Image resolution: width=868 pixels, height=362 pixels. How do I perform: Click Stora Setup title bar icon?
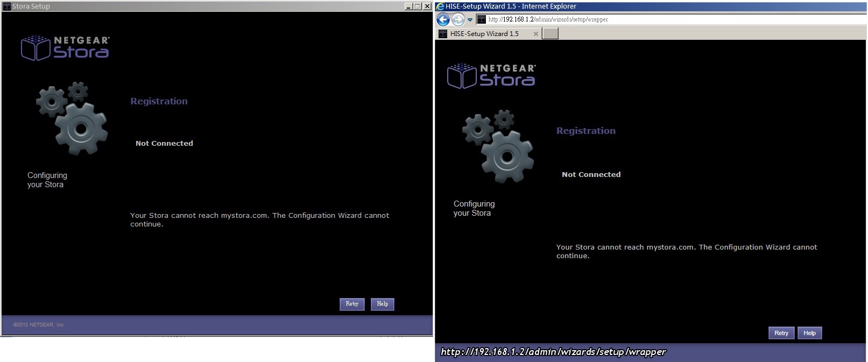7,6
